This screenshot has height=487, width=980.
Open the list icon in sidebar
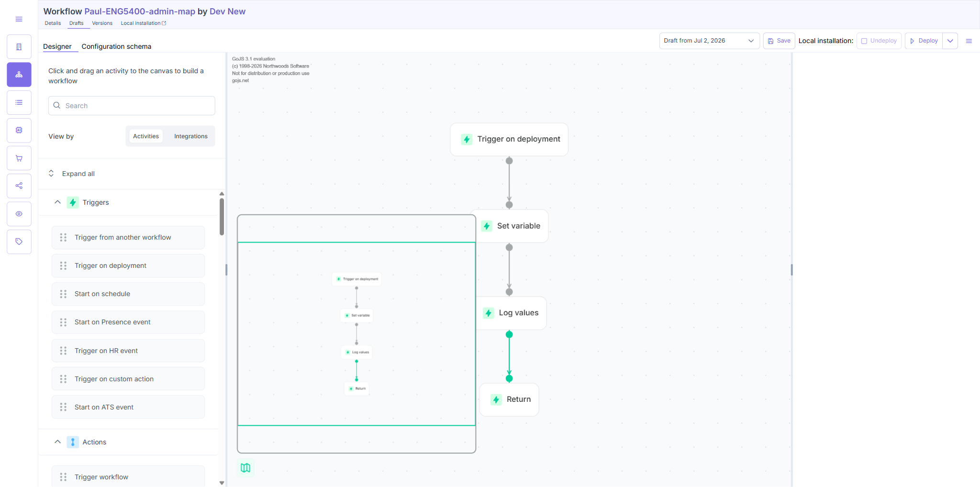pos(19,102)
